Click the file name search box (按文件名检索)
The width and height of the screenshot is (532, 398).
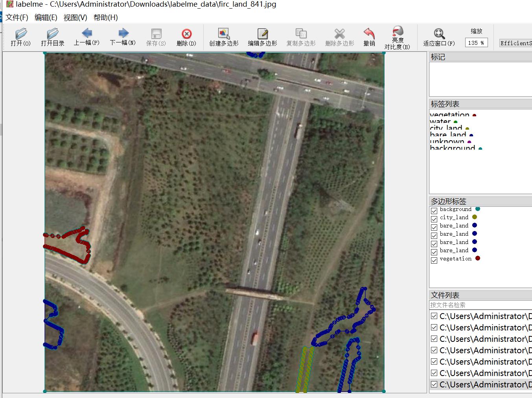point(480,305)
